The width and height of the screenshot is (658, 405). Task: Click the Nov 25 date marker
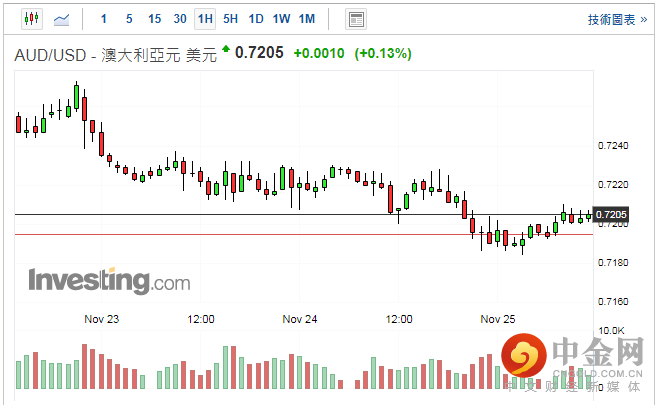click(498, 319)
